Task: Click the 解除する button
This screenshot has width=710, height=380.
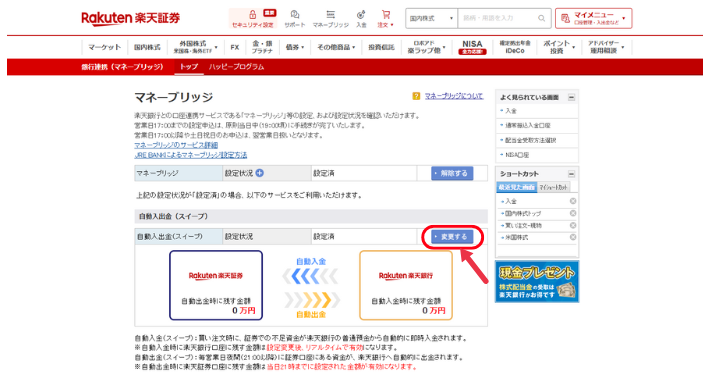Action: [x=452, y=173]
